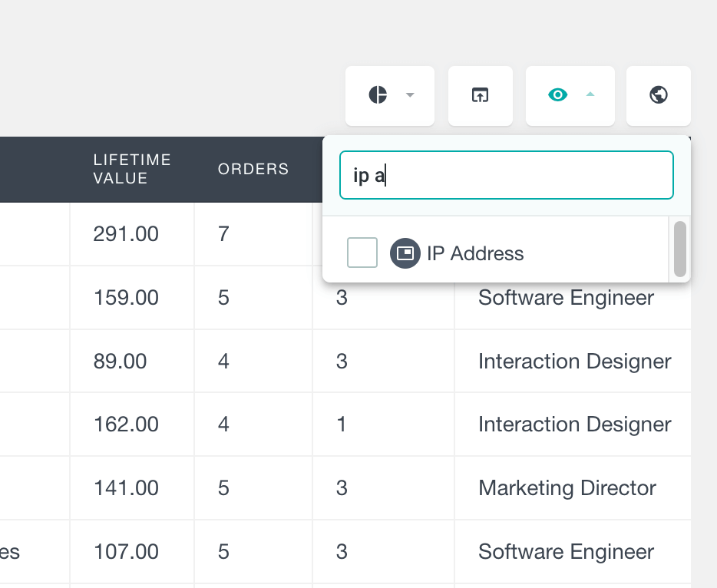
Task: Check the IP Address checkbox
Action: 362,253
